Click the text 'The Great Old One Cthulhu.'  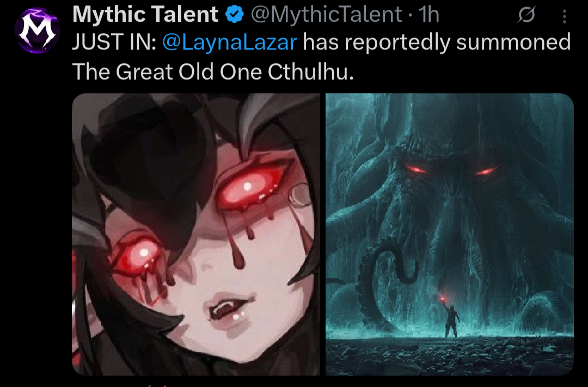[213, 71]
